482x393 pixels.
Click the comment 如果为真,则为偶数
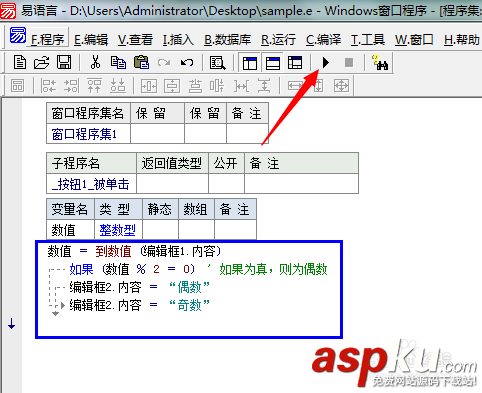[x=273, y=269]
